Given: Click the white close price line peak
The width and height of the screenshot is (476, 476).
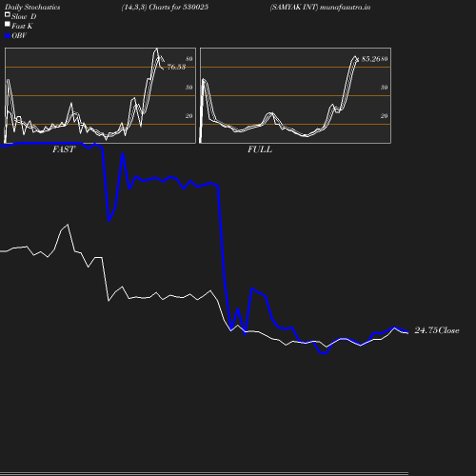Looking at the screenshot, I should pos(68,225).
